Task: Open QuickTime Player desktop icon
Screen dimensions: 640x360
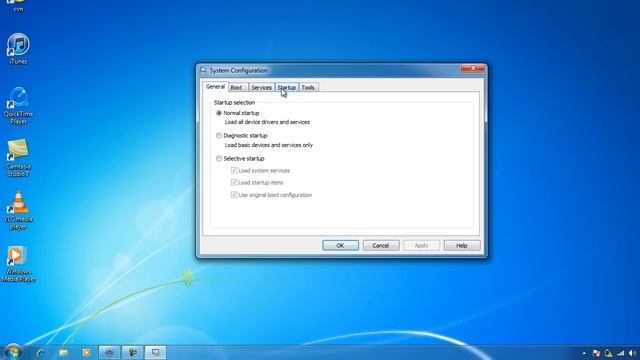Action: point(18,105)
